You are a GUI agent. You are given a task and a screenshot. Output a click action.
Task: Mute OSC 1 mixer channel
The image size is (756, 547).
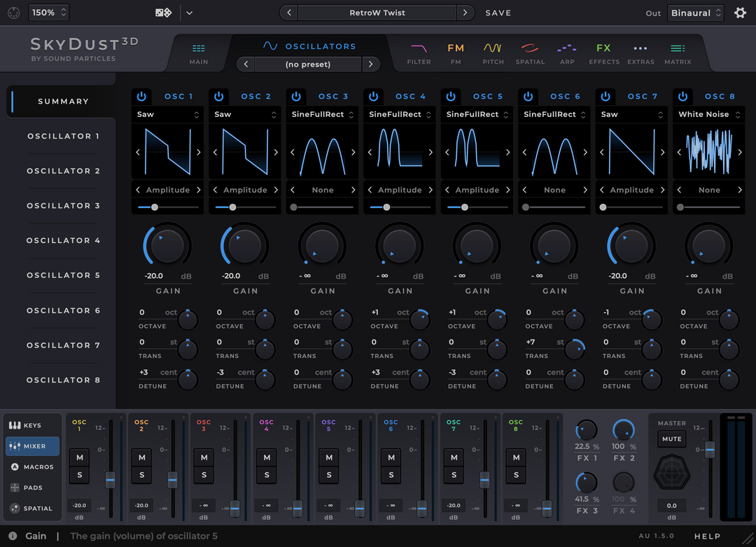point(80,457)
